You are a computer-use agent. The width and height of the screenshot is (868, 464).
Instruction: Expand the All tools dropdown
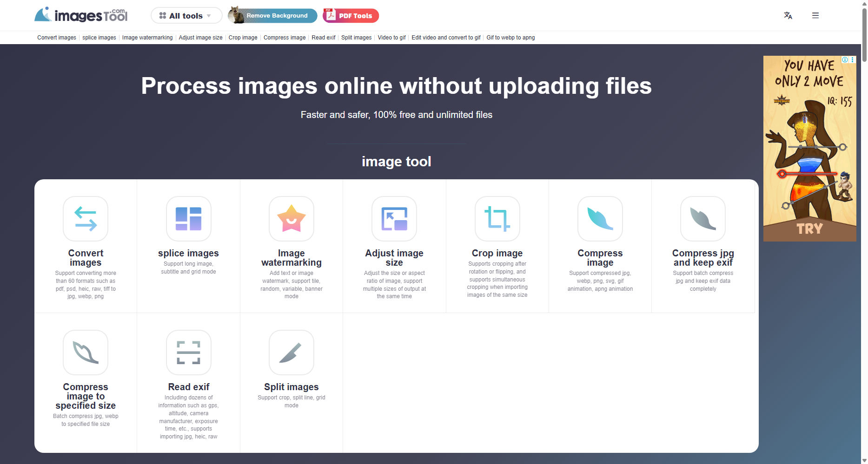click(186, 15)
